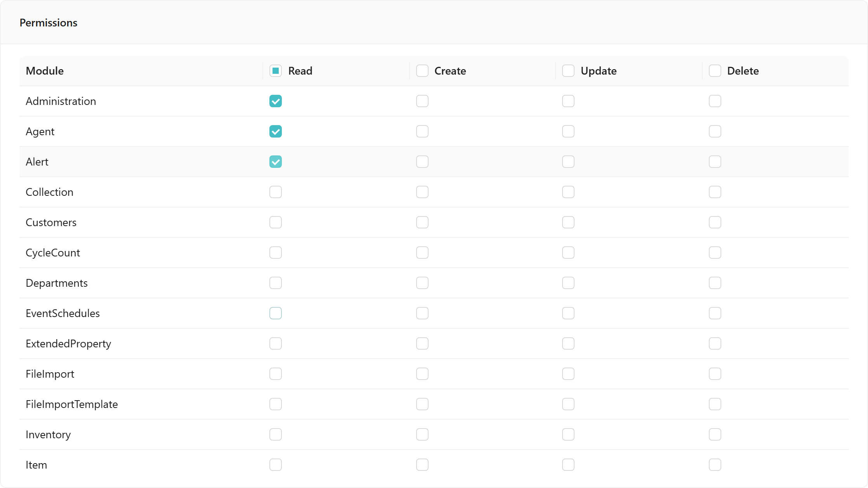Enable Create permission for FileImport

(x=422, y=374)
